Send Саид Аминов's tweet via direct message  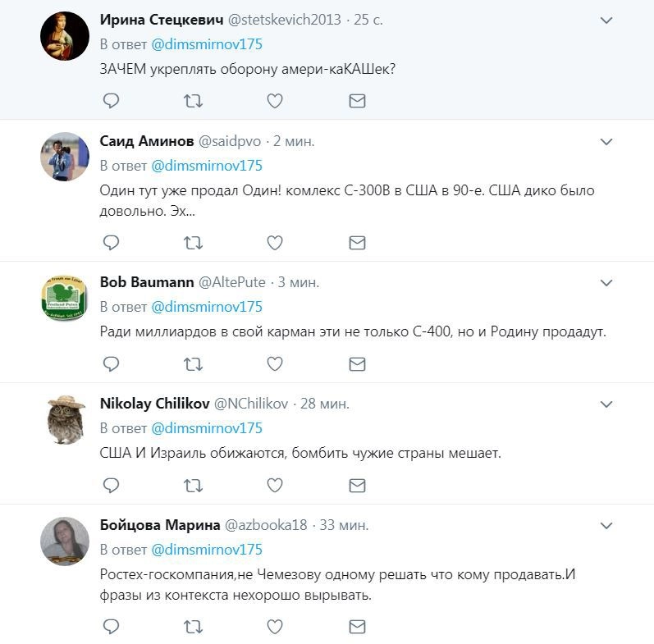357,242
